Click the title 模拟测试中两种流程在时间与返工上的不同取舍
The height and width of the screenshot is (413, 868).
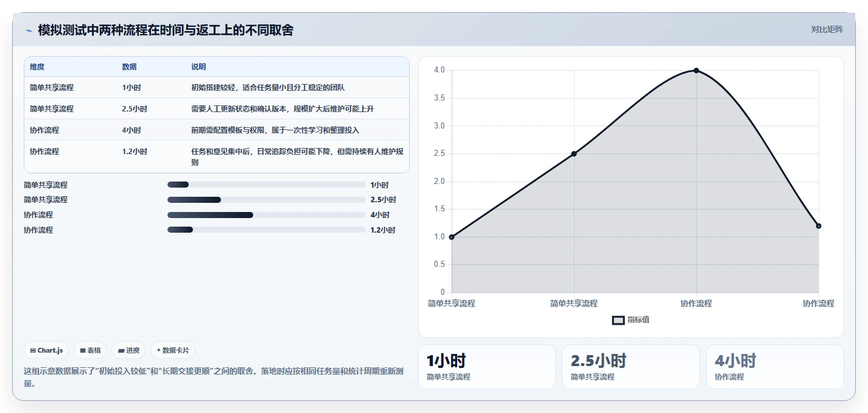point(166,30)
